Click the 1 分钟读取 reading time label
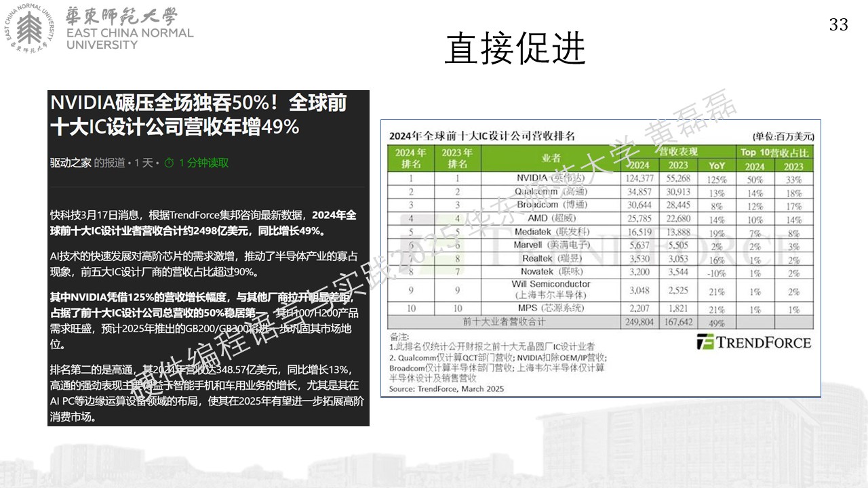This screenshot has width=868, height=488. pos(203,163)
